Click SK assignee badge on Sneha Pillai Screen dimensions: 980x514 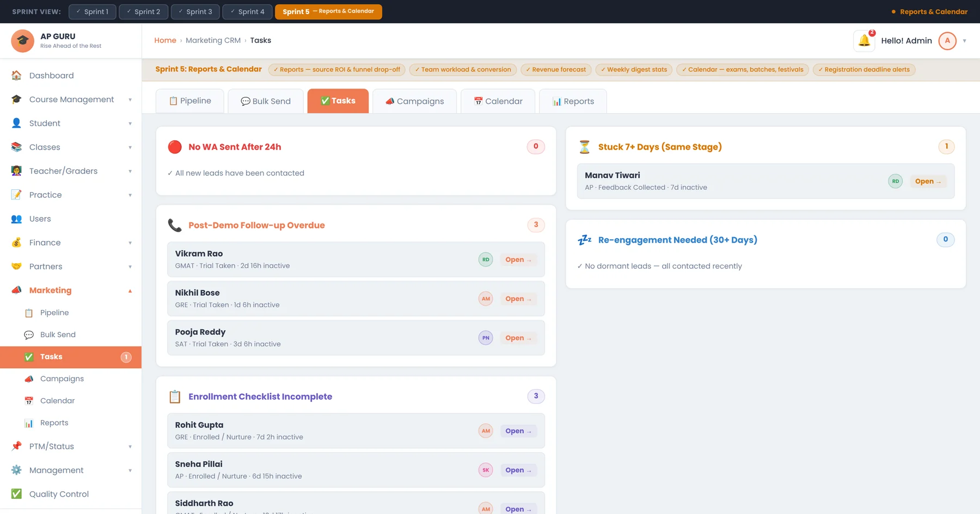pyautogui.click(x=486, y=470)
